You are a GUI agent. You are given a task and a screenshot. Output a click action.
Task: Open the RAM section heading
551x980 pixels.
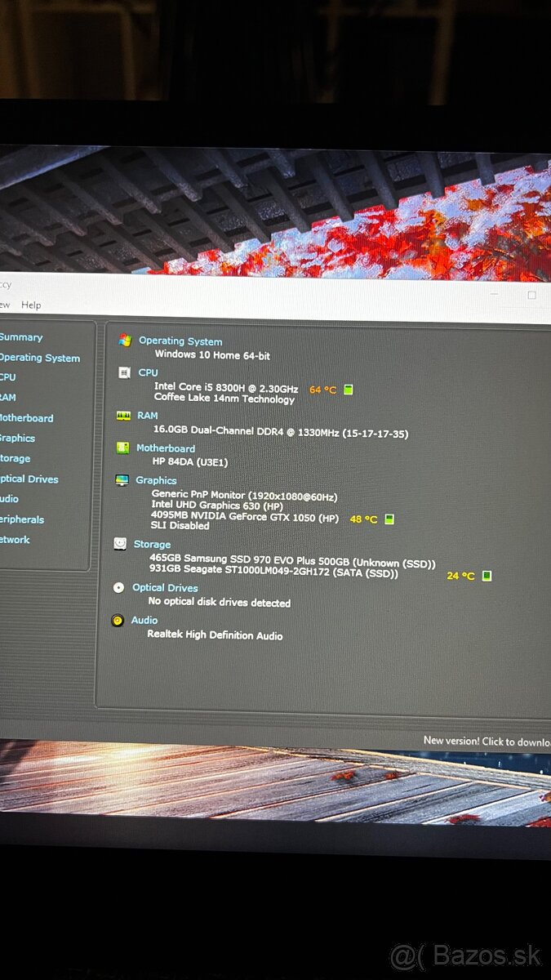(x=148, y=416)
